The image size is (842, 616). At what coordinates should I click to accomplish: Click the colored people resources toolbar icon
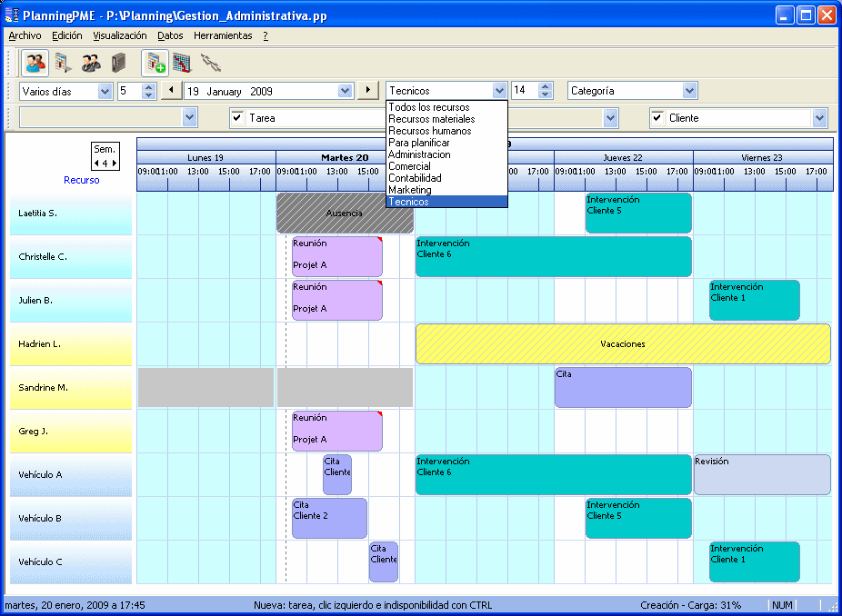(x=35, y=63)
